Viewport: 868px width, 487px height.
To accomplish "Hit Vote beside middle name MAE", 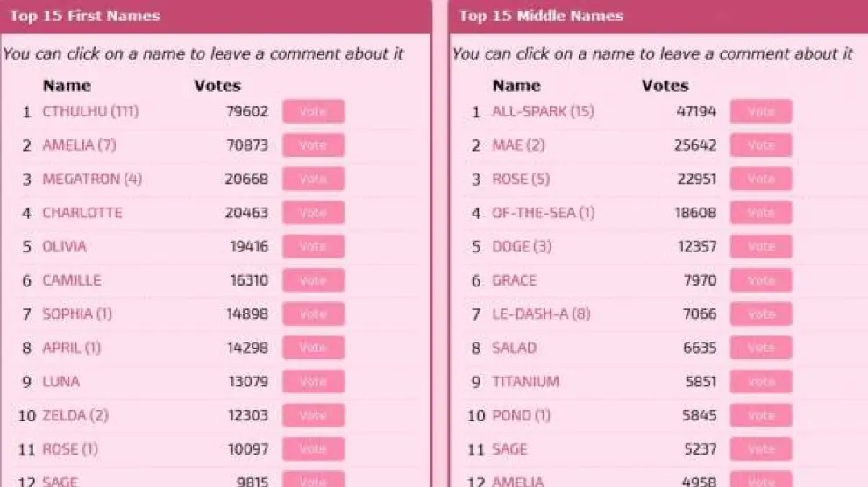I will click(x=760, y=145).
